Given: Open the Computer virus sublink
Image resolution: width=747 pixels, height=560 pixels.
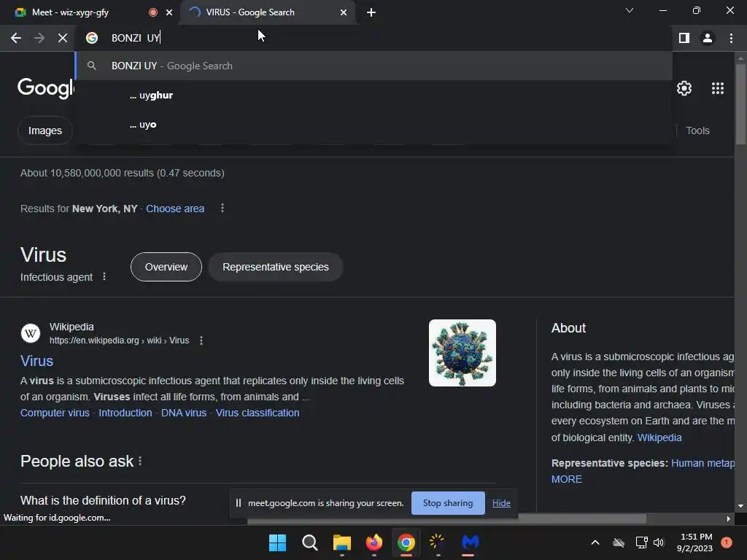Looking at the screenshot, I should (55, 413).
